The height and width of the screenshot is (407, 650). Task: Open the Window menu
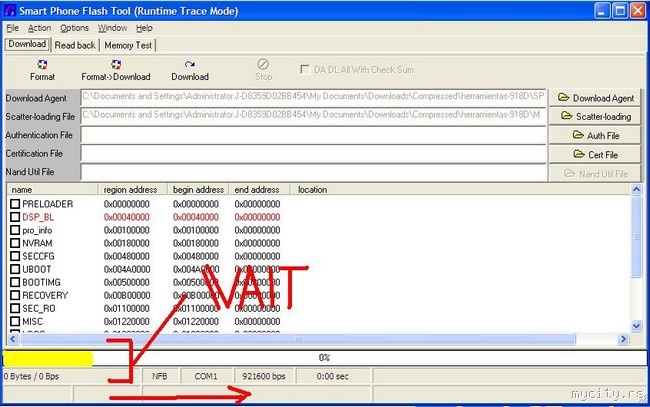pos(112,28)
